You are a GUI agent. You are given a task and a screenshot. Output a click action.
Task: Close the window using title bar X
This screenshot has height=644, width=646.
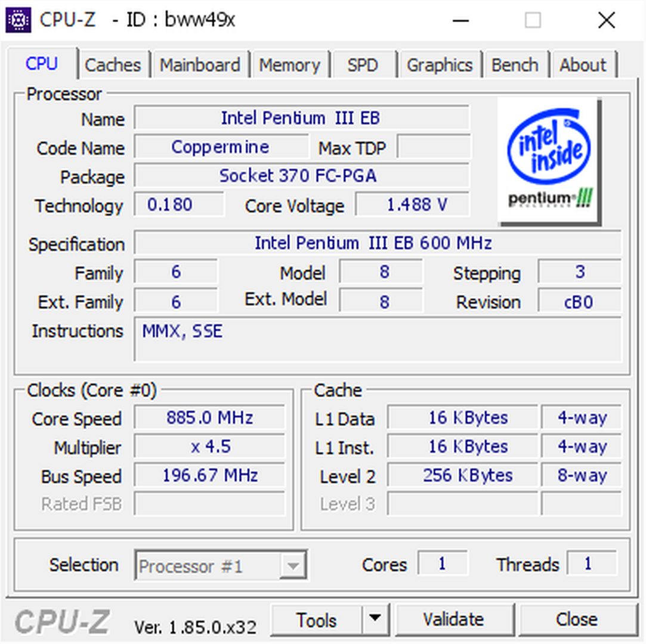pos(606,20)
